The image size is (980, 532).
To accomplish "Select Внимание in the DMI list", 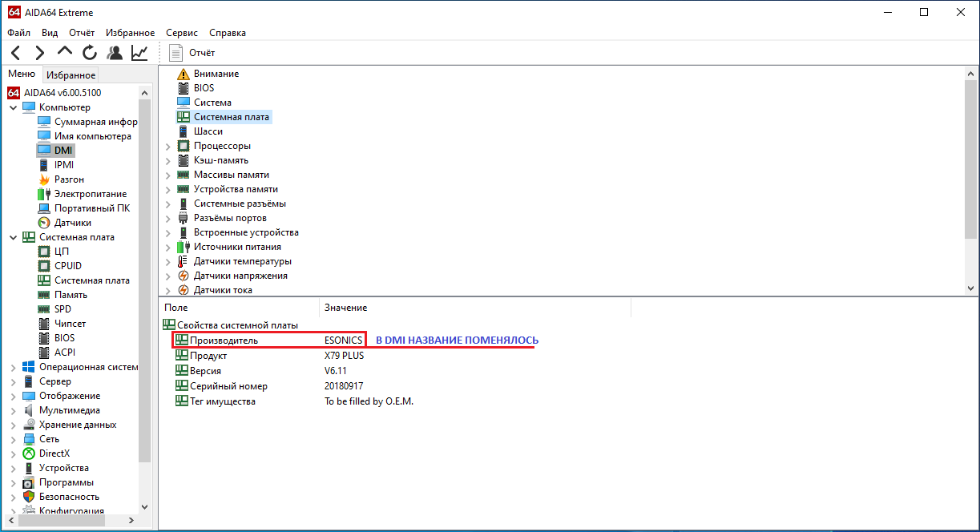I will click(208, 74).
